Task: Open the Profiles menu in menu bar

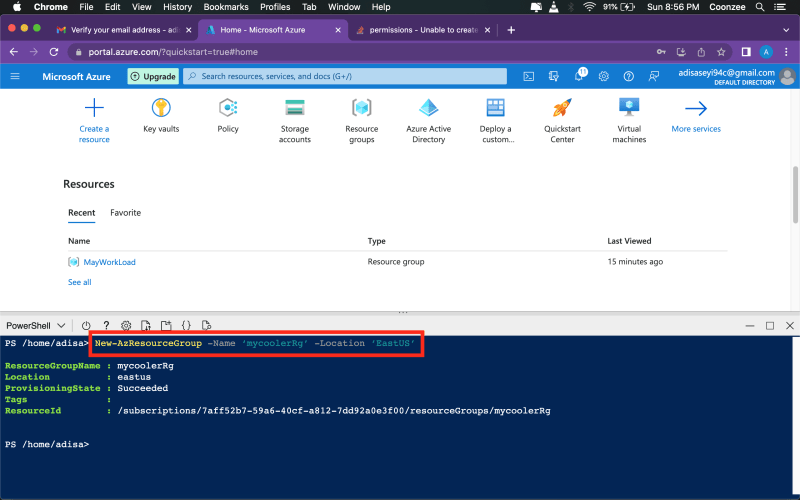Action: pos(275,7)
